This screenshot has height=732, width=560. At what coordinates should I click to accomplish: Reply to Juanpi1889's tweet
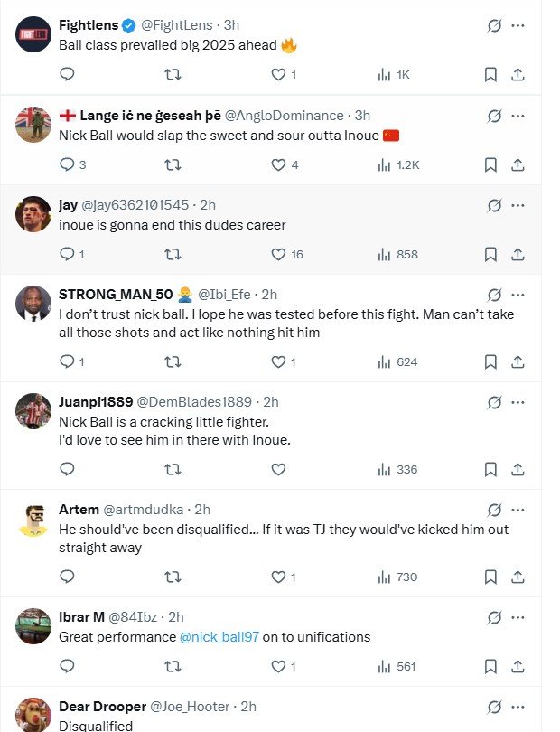(67, 469)
